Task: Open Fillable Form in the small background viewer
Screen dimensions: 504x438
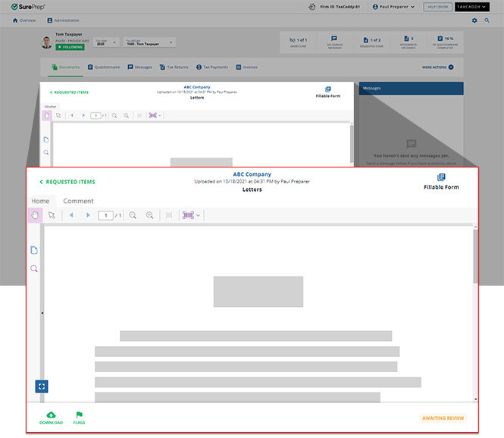Action: 328,92
